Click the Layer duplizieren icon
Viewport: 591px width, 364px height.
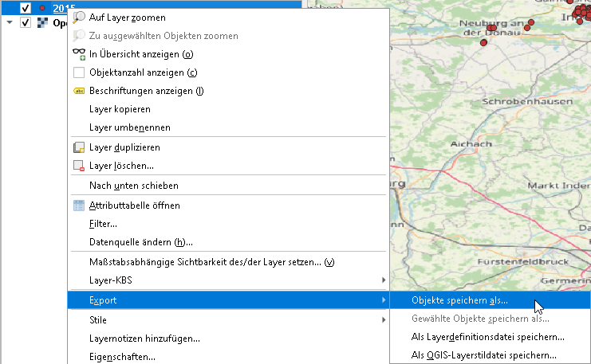(79, 147)
